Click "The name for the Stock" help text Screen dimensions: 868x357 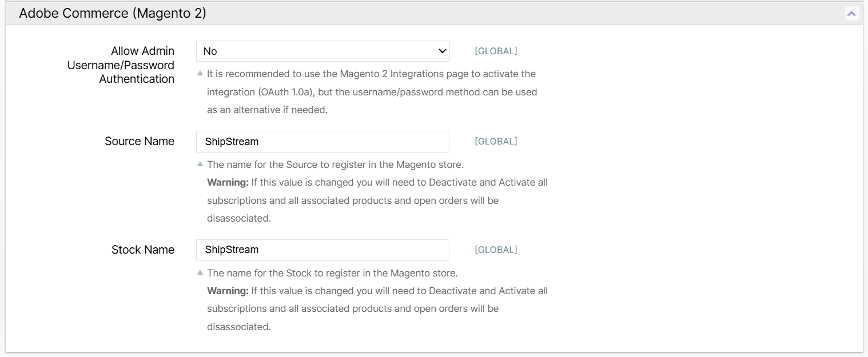332,273
